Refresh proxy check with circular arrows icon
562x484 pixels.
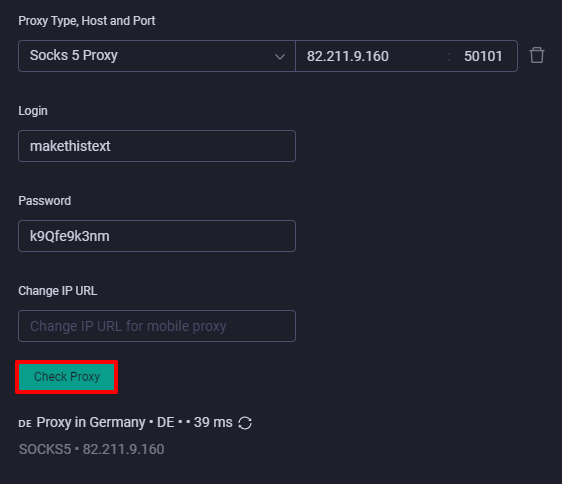[245, 423]
